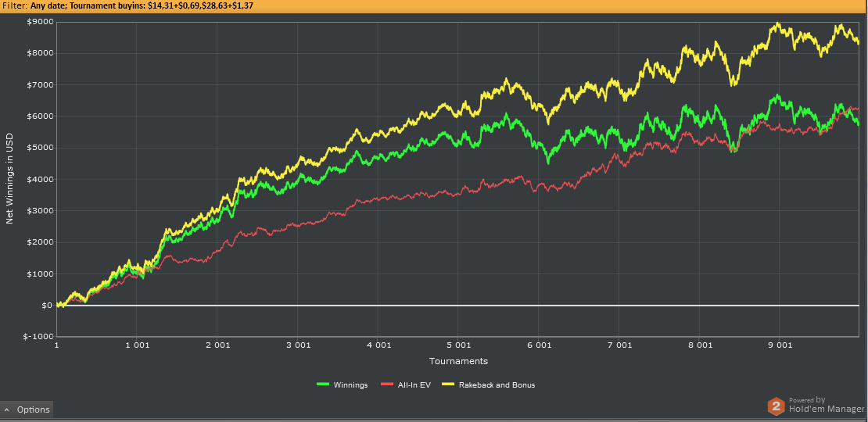Toggle the Winnings legend entry
Viewport: 868px width, 422px height.
coord(342,385)
